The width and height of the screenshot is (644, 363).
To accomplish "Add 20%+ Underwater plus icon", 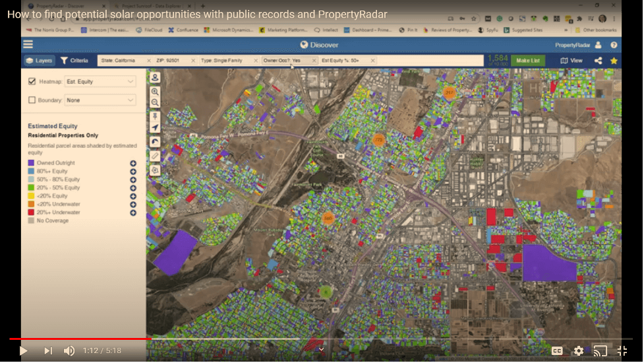I will point(133,213).
